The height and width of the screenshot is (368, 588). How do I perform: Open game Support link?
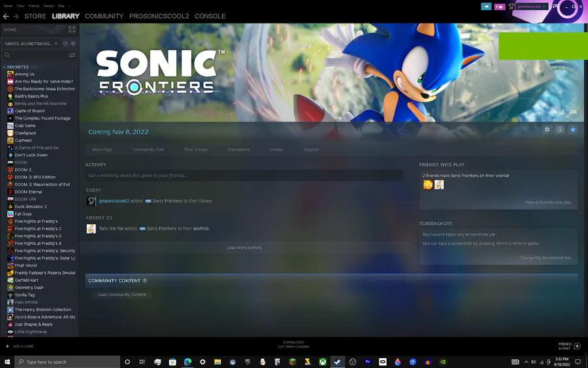[311, 149]
